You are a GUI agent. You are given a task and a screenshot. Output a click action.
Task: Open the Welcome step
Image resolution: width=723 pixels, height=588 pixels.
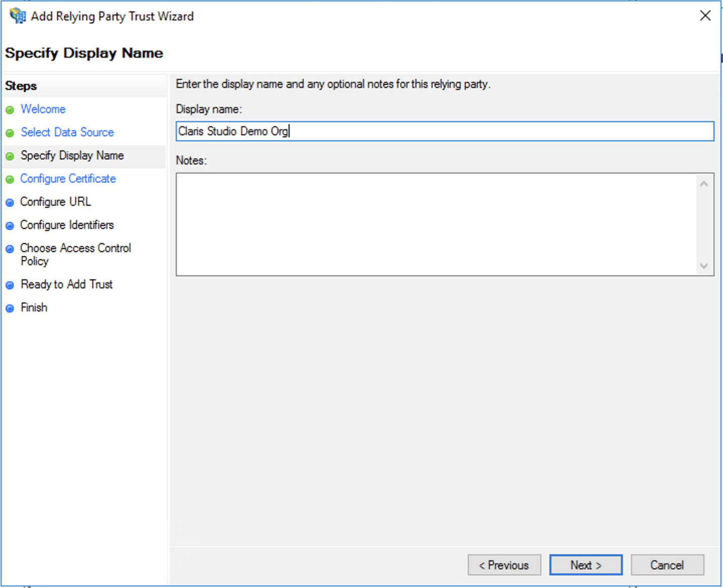click(x=43, y=109)
